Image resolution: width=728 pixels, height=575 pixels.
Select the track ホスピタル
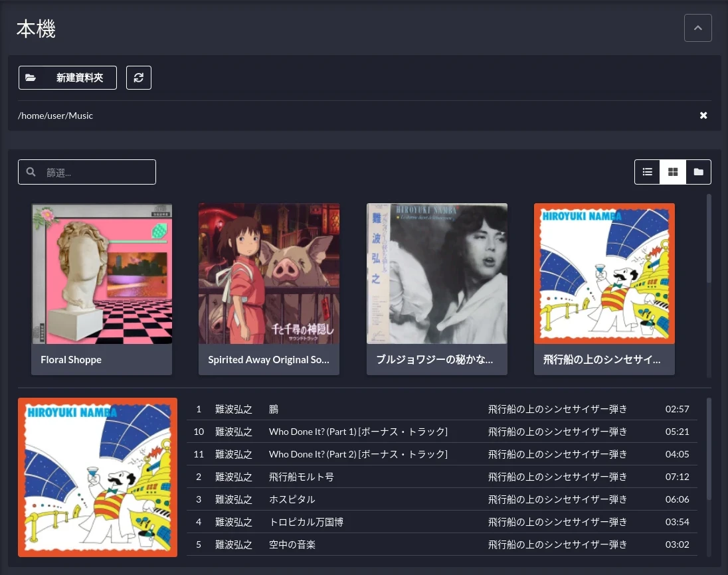(292, 499)
